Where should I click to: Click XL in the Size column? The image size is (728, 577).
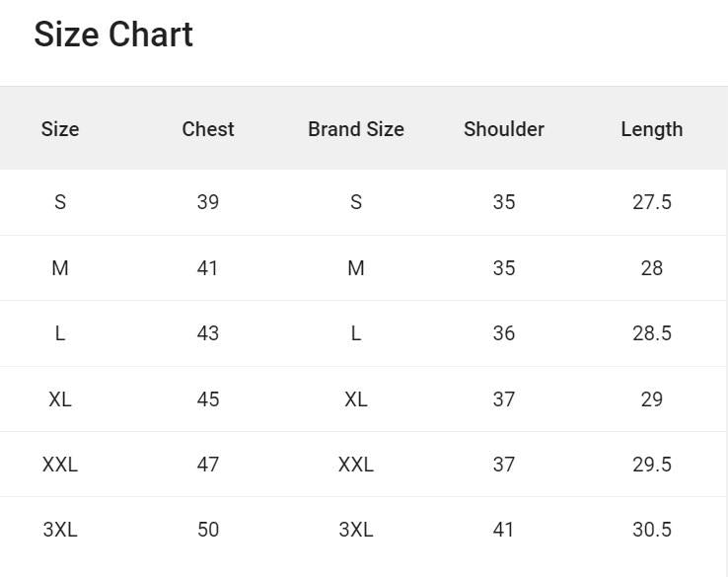coord(60,399)
